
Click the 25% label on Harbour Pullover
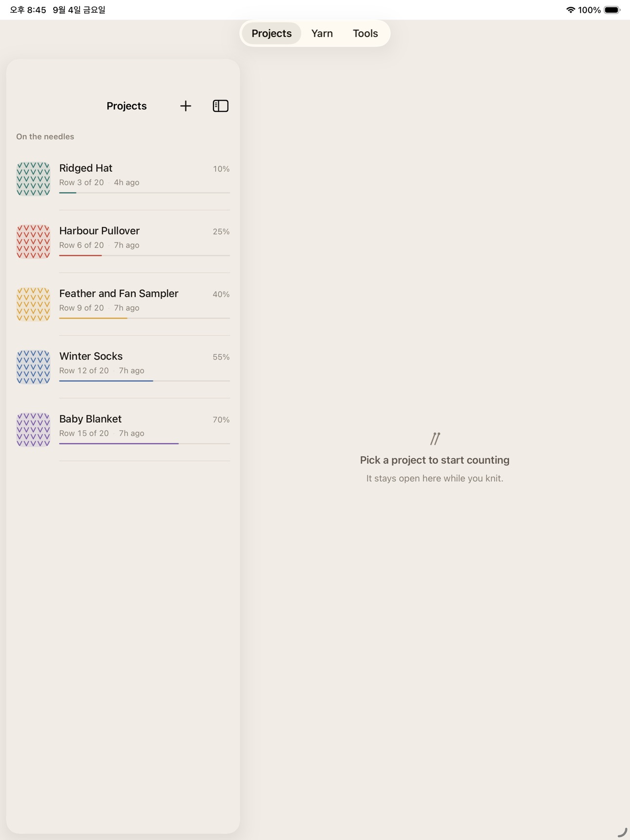[x=221, y=232]
